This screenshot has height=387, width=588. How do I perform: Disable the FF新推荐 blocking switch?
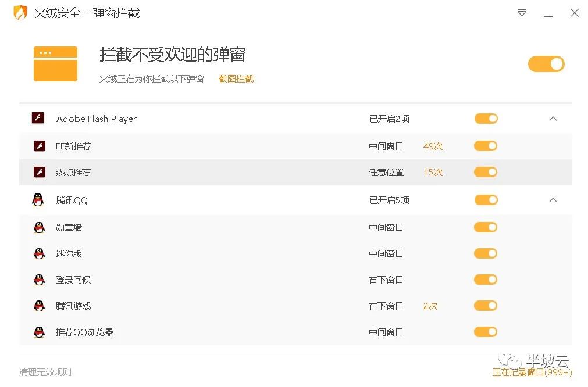486,146
